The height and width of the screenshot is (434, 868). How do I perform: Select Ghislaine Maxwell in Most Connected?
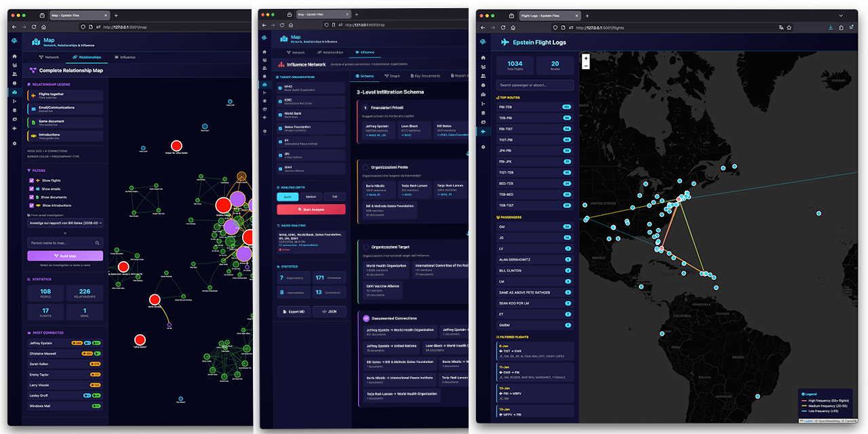(x=66, y=353)
